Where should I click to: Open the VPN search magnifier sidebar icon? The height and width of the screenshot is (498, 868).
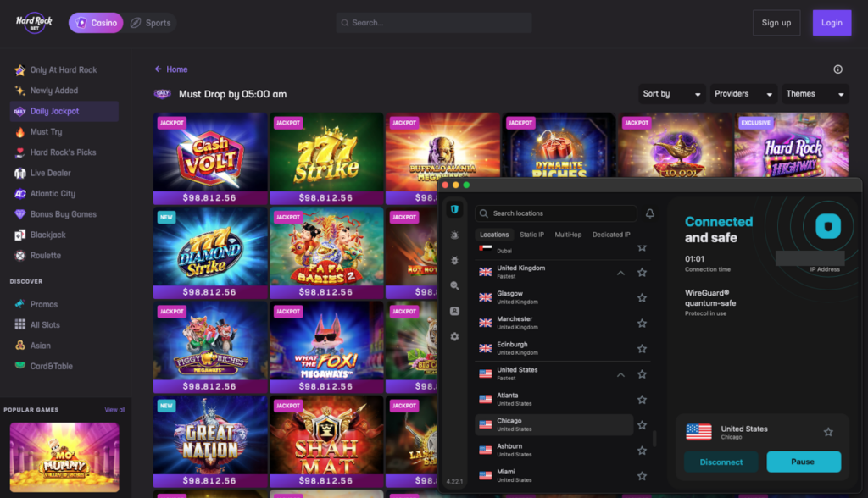[454, 285]
